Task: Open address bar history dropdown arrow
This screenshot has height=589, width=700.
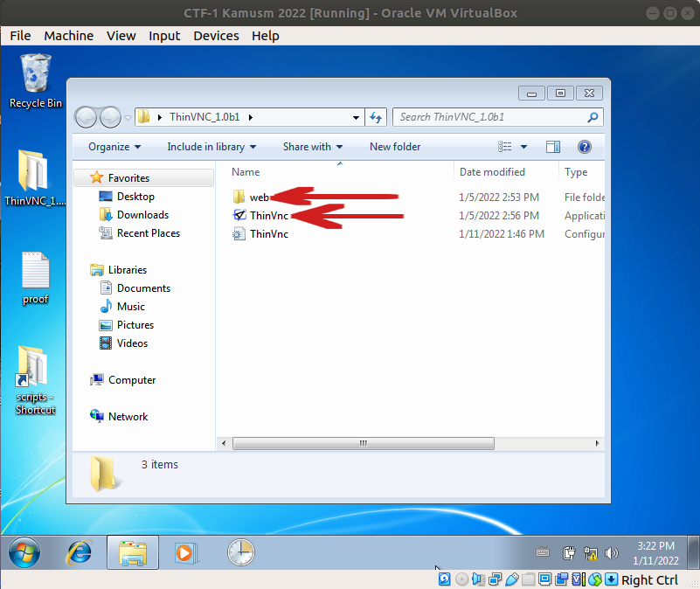Action: (x=356, y=117)
